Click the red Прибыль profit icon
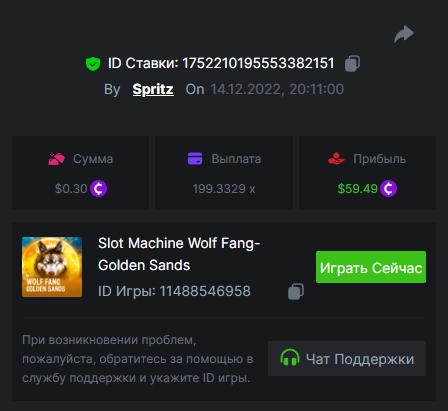This screenshot has height=411, width=448. pyautogui.click(x=336, y=159)
